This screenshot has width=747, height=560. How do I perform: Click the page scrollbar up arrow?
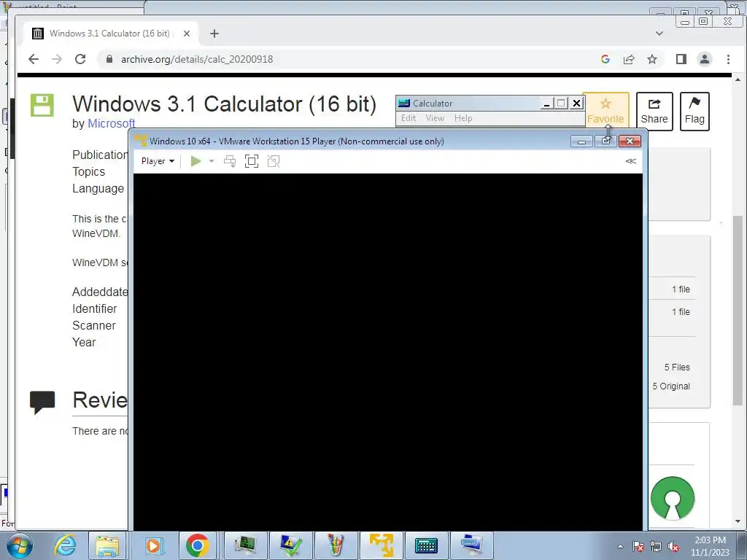point(738,79)
